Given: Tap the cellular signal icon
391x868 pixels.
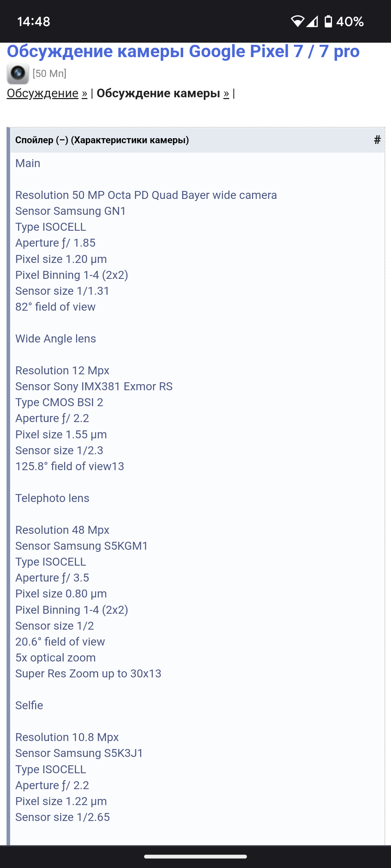Looking at the screenshot, I should (312, 21).
